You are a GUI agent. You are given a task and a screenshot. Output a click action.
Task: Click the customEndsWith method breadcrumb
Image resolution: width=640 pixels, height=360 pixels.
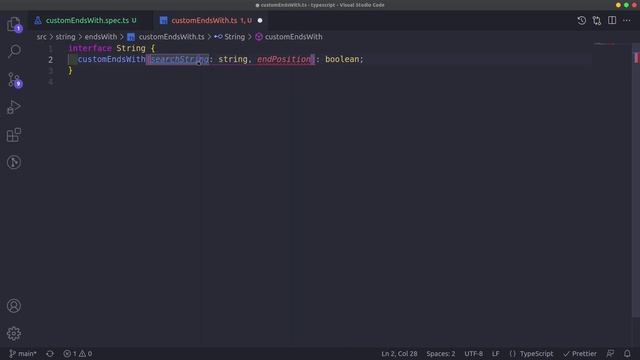click(289, 37)
